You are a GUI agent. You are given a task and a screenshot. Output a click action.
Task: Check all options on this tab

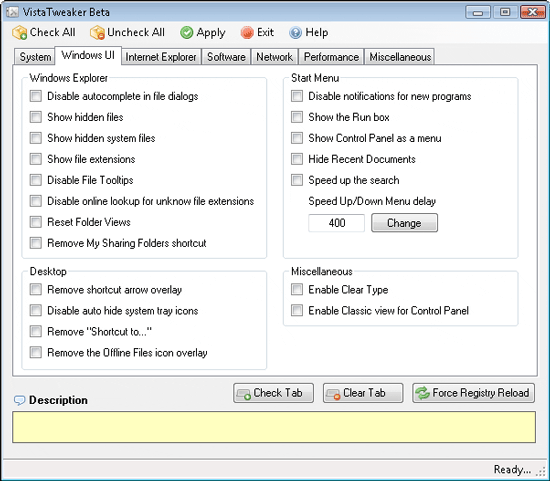273,393
